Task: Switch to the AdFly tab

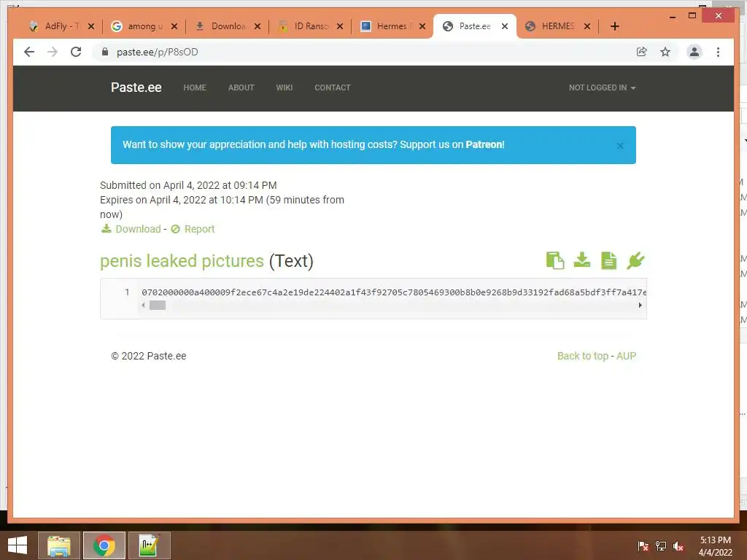Action: click(62, 26)
